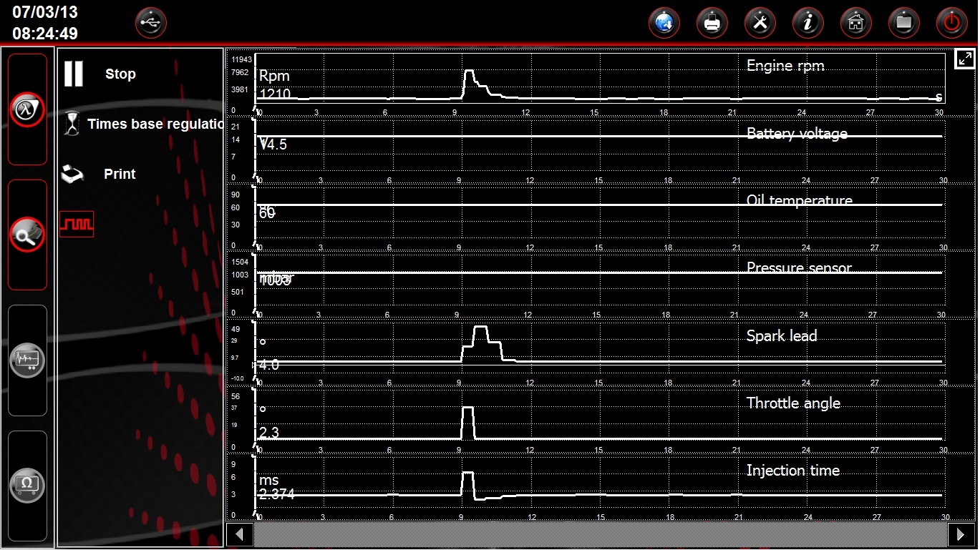The image size is (980, 550).
Task: Open the oscilloscope monitor sidebar icon
Action: pyautogui.click(x=27, y=360)
